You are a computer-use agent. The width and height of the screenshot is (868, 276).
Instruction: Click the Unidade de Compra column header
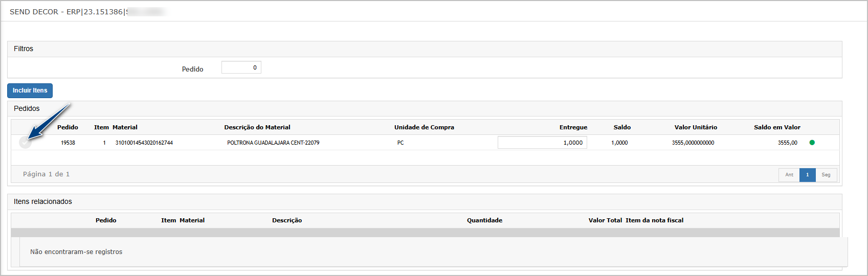(424, 127)
